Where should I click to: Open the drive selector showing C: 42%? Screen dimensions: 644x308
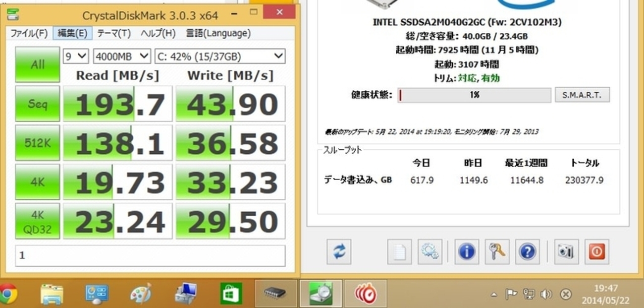tap(220, 56)
